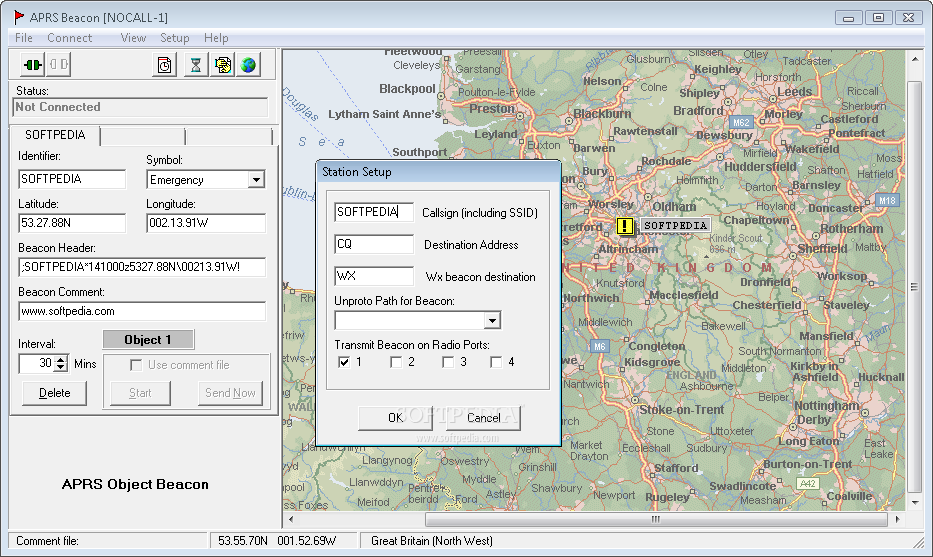The width and height of the screenshot is (933, 557).
Task: Click the Send Now button
Action: [x=230, y=393]
